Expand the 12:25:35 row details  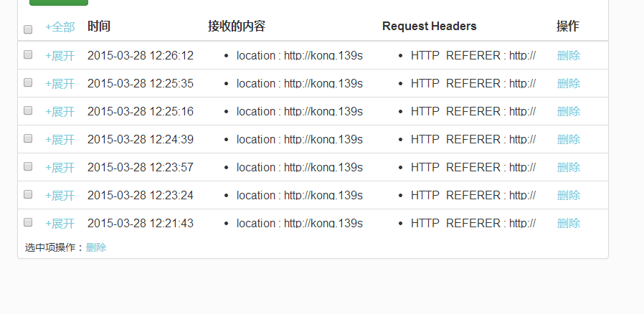60,83
